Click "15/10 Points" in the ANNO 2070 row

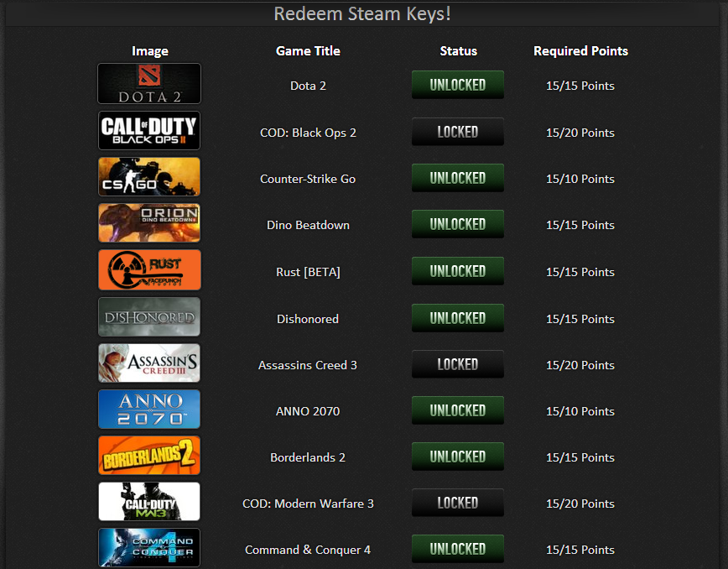580,411
